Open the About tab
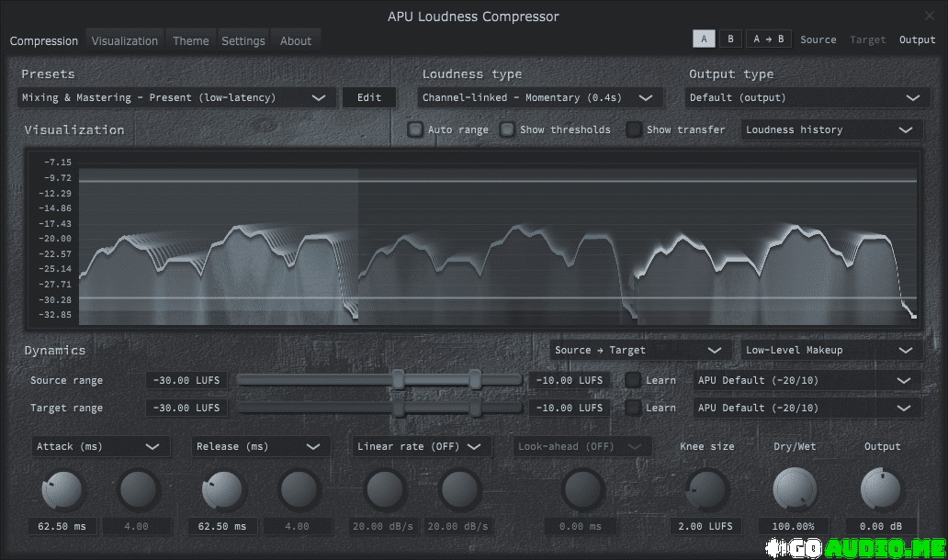Image resolution: width=948 pixels, height=560 pixels. (296, 41)
